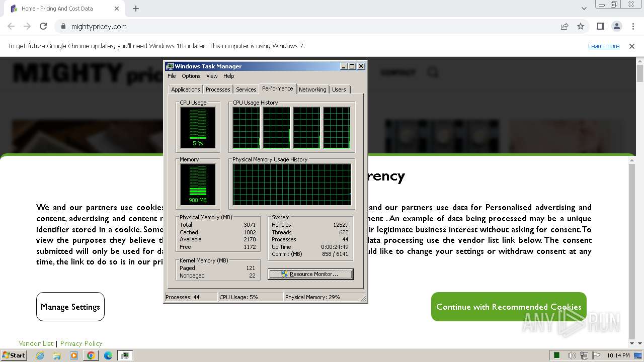Click the Memory 900 MB meter
The image size is (644, 362).
pos(198,185)
